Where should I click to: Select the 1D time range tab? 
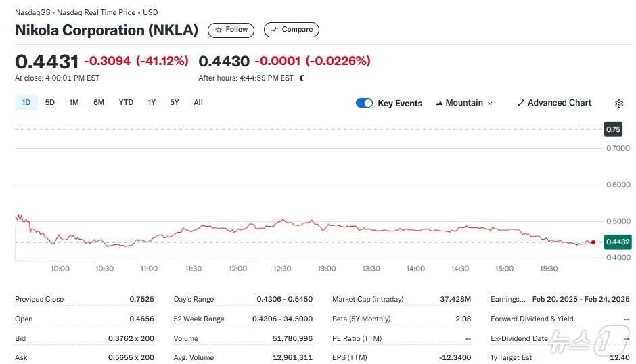(26, 103)
